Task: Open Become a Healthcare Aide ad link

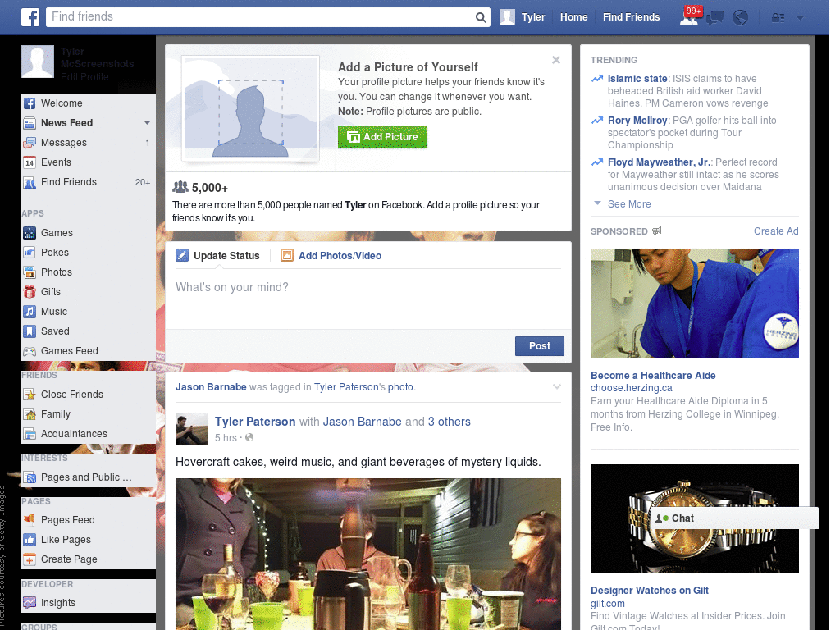Action: [x=652, y=376]
